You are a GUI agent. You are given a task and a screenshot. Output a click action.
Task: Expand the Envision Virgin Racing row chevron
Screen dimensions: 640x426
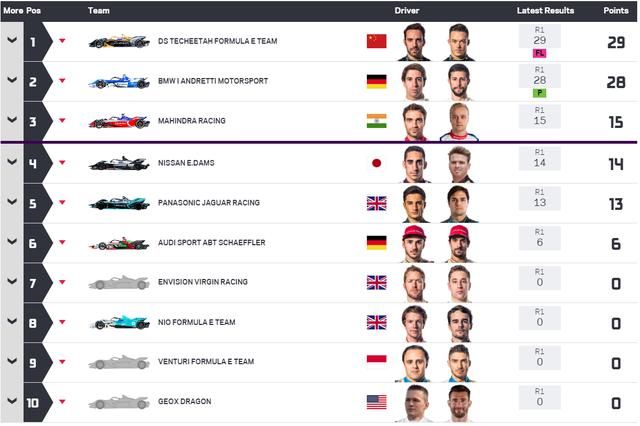[12, 282]
